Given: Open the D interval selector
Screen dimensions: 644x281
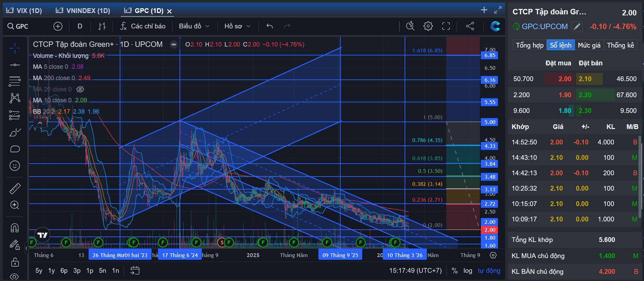Looking at the screenshot, I should (80, 26).
